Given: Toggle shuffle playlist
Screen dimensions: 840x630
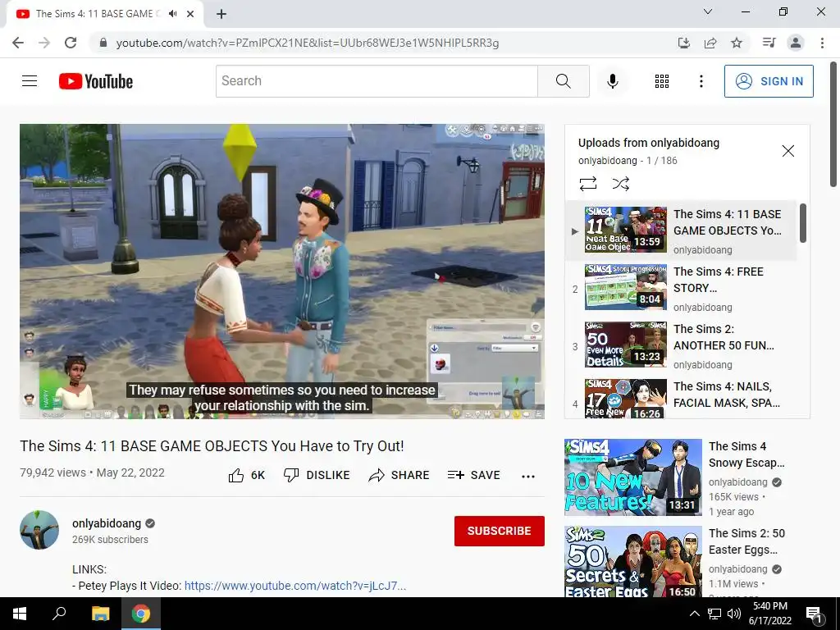Looking at the screenshot, I should pos(620,185).
